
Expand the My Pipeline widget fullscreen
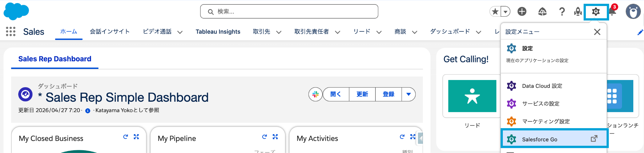tap(275, 137)
